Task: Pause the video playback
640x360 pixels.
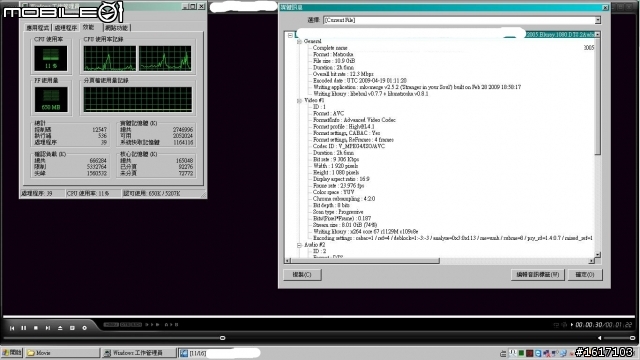Action: 24,328
